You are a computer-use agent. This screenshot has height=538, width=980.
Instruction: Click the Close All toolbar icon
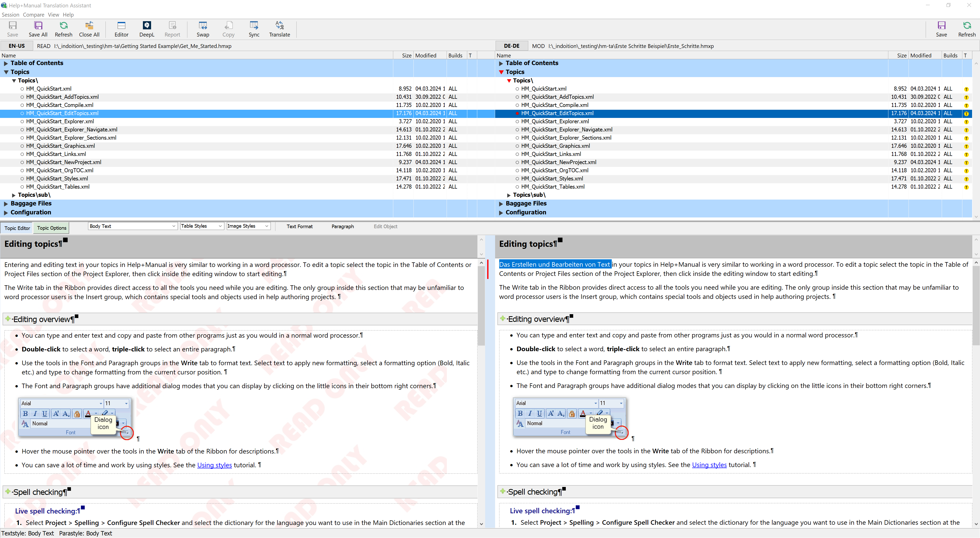(x=89, y=29)
